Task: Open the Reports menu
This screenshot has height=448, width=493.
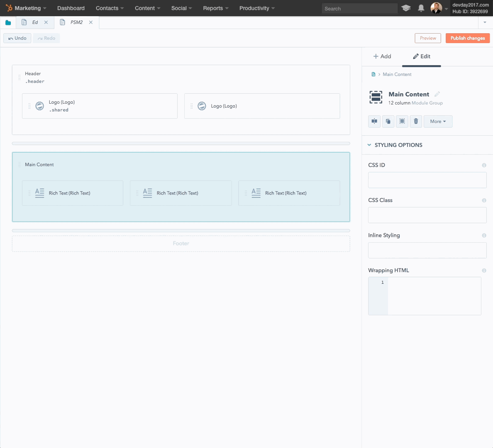Action: coord(215,8)
